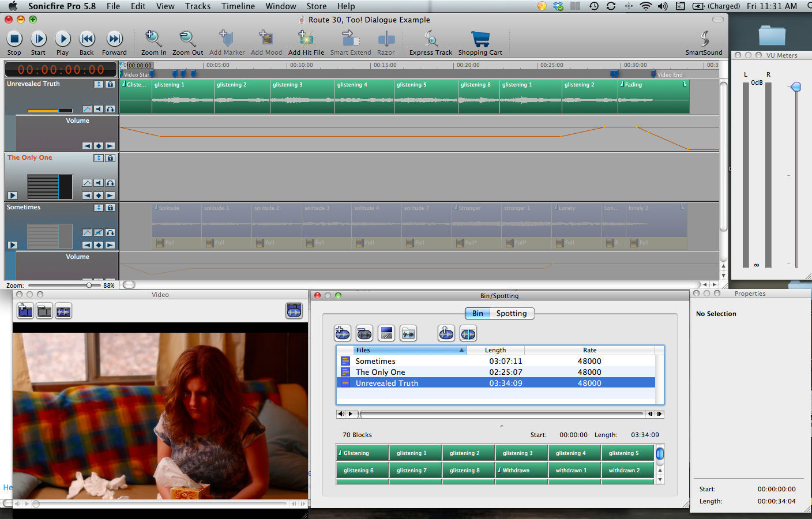Click the split-waveform icon in Bin toolbar
This screenshot has height=519, width=812.
tap(468, 333)
